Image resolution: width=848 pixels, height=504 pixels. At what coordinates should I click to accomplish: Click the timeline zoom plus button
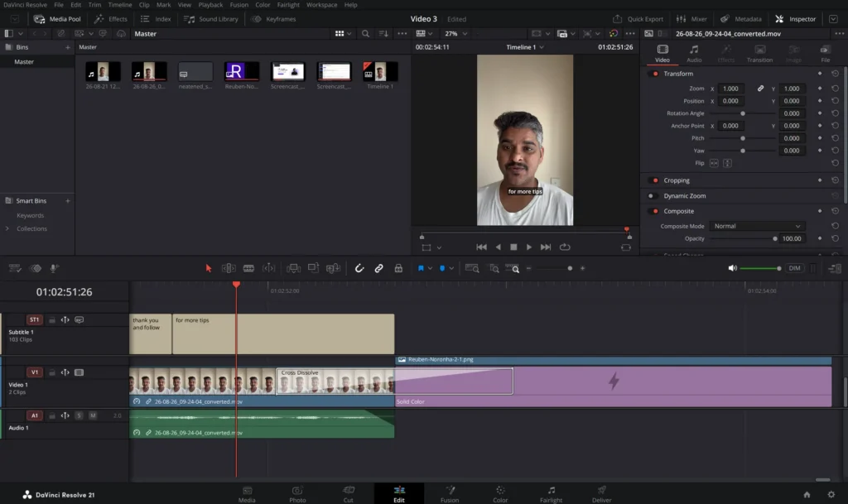582,268
